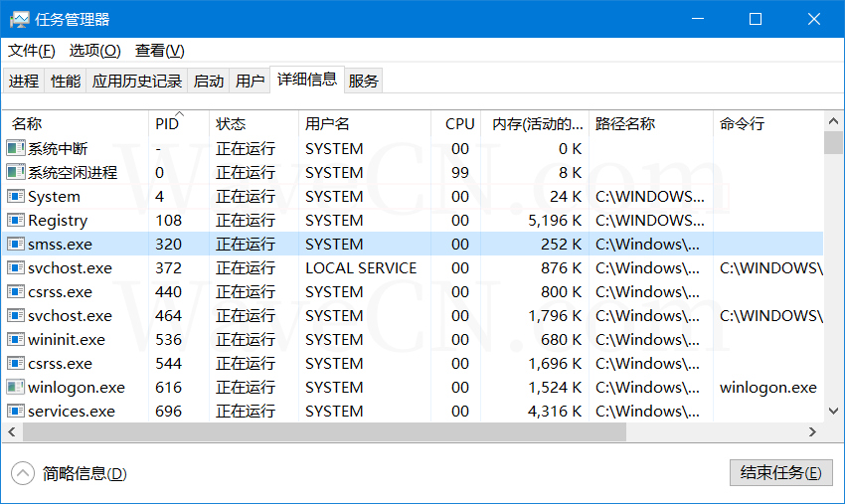Image resolution: width=845 pixels, height=504 pixels.
Task: Click the horizontal scrollbar thumb
Action: (x=324, y=431)
